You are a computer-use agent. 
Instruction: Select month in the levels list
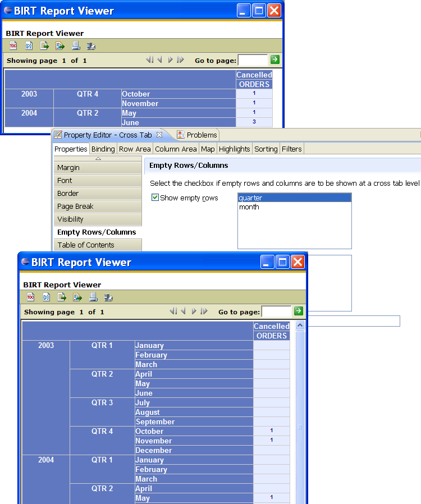pos(294,207)
